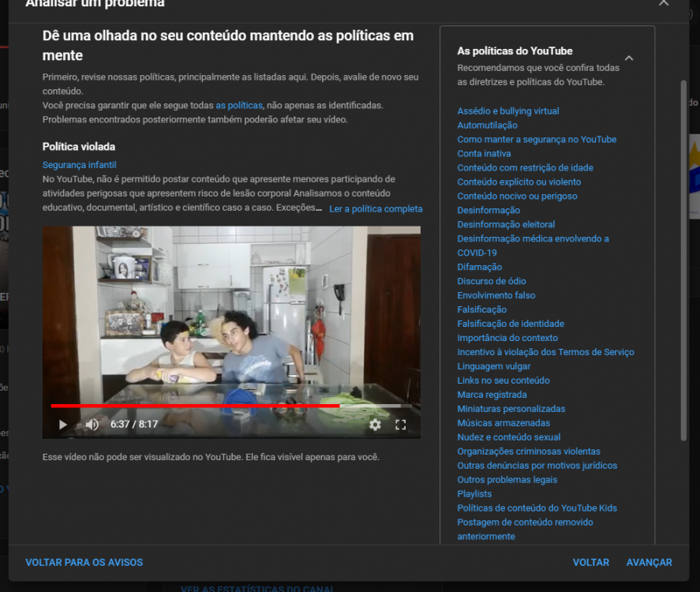Viewport: 700px width, 592px height.
Task: Click the AVANÇAR button
Action: point(649,563)
